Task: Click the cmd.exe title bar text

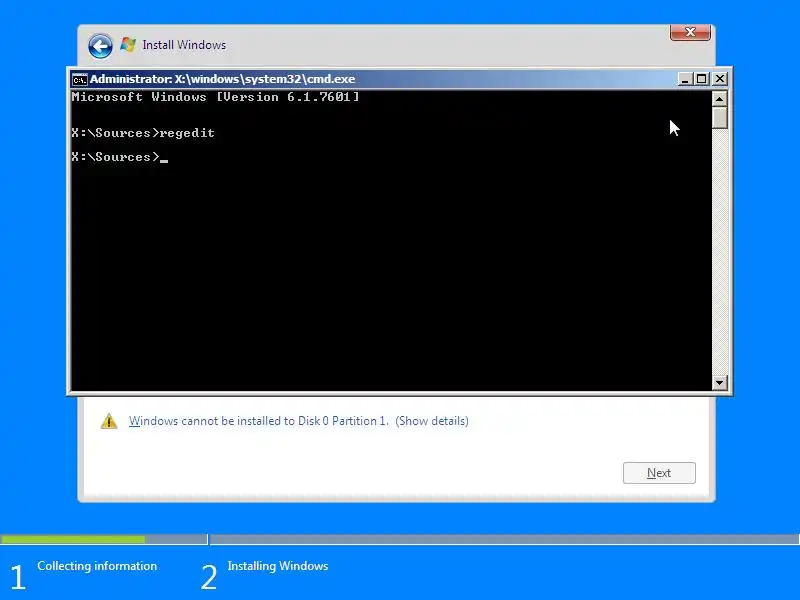Action: (222, 79)
